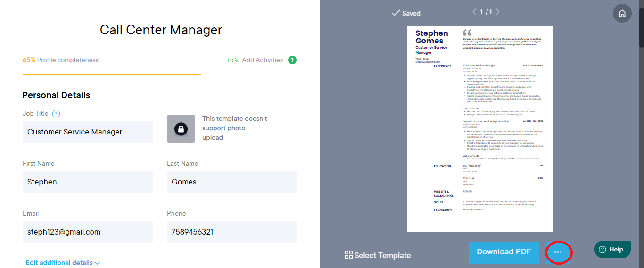Click the Call Center Manager resume title

pyautogui.click(x=161, y=30)
